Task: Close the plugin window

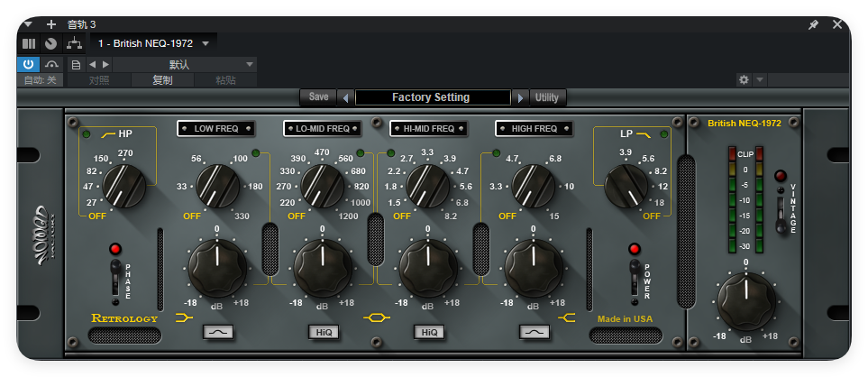Action: [837, 24]
